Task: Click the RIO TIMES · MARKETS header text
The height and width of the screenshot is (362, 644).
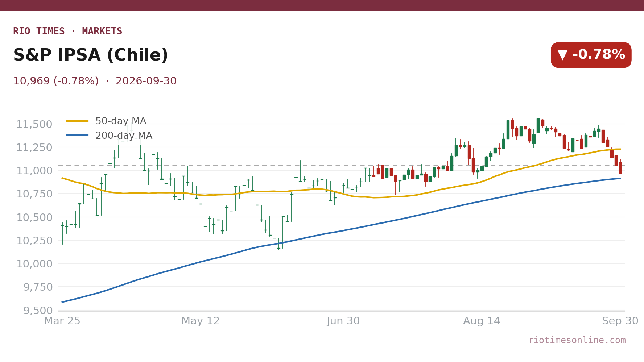Action: click(x=68, y=31)
